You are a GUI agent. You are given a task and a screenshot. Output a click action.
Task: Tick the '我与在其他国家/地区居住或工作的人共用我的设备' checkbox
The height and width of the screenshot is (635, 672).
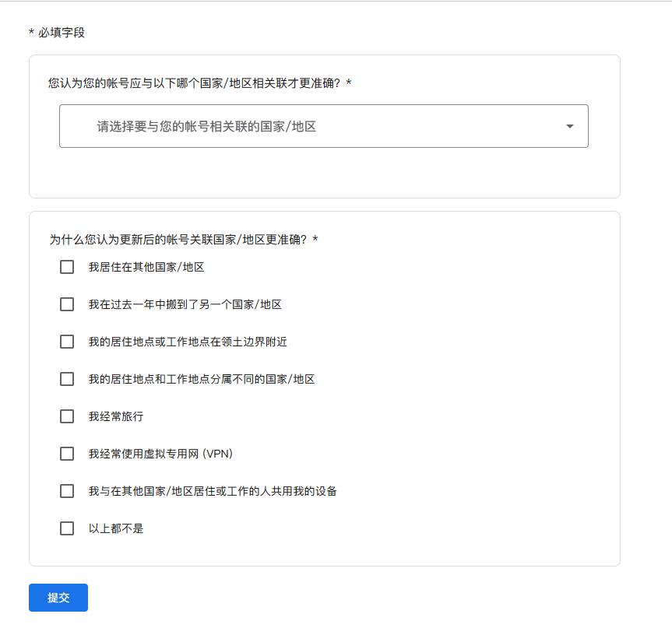(x=67, y=491)
